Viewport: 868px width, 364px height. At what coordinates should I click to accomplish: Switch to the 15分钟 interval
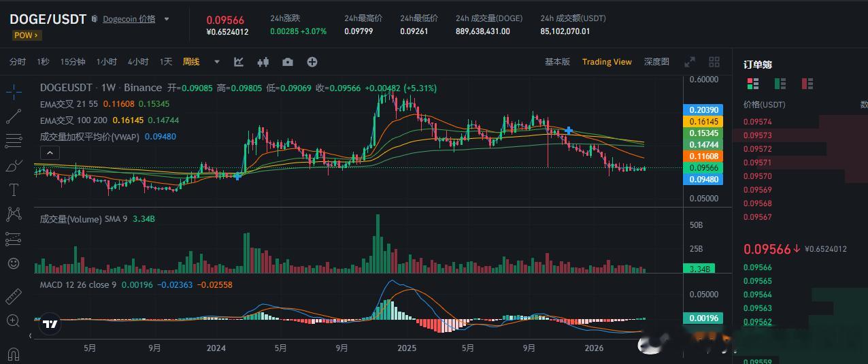73,62
